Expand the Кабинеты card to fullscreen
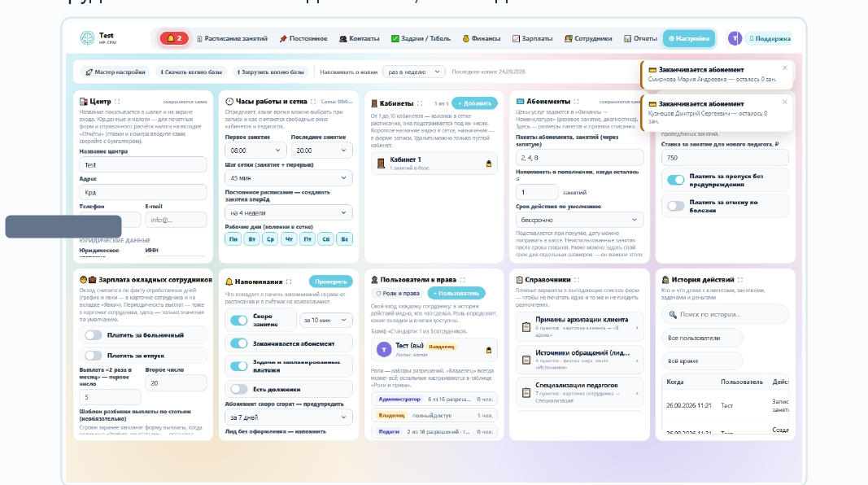 [420, 103]
